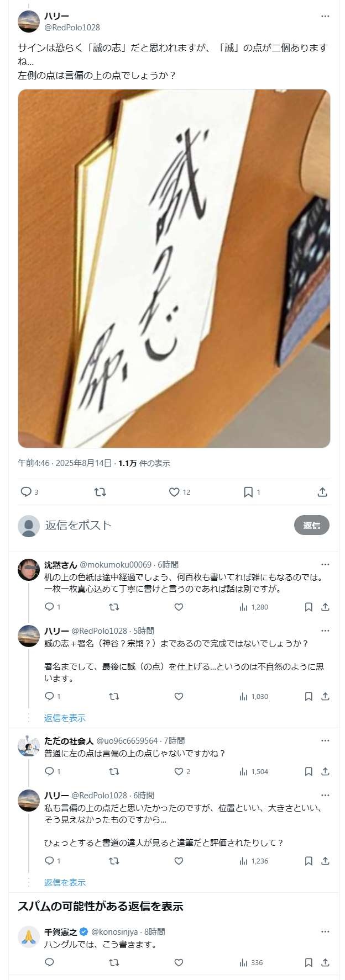This screenshot has width=345, height=980.
Task: Open 千賀憲之's profile avatar
Action: click(29, 937)
